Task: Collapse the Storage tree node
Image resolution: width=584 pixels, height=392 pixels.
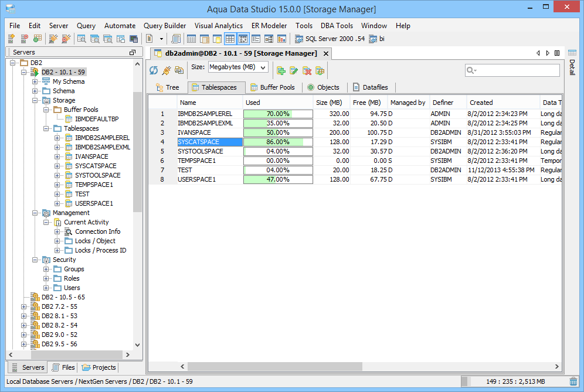Action: pos(35,101)
